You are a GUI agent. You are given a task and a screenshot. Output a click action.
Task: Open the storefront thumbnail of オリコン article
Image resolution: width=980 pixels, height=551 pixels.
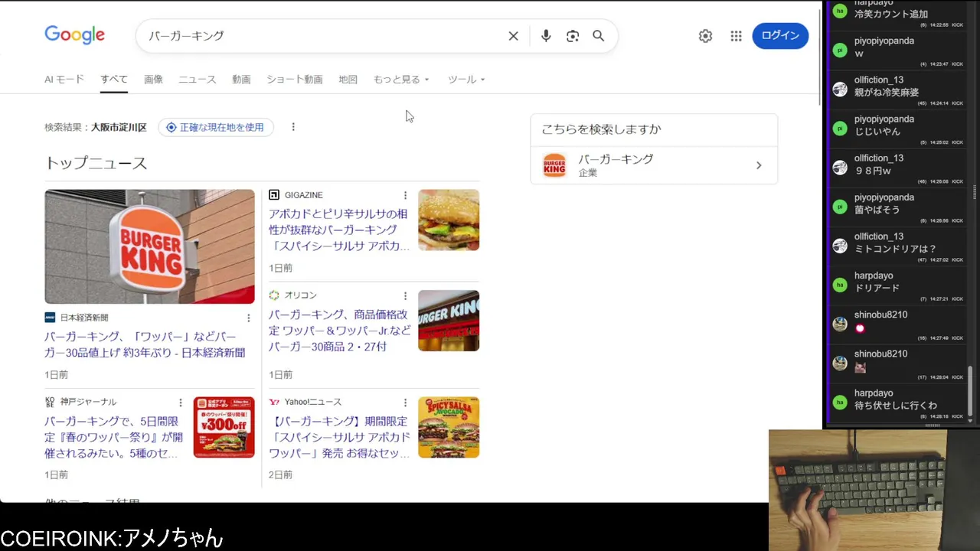click(x=449, y=321)
